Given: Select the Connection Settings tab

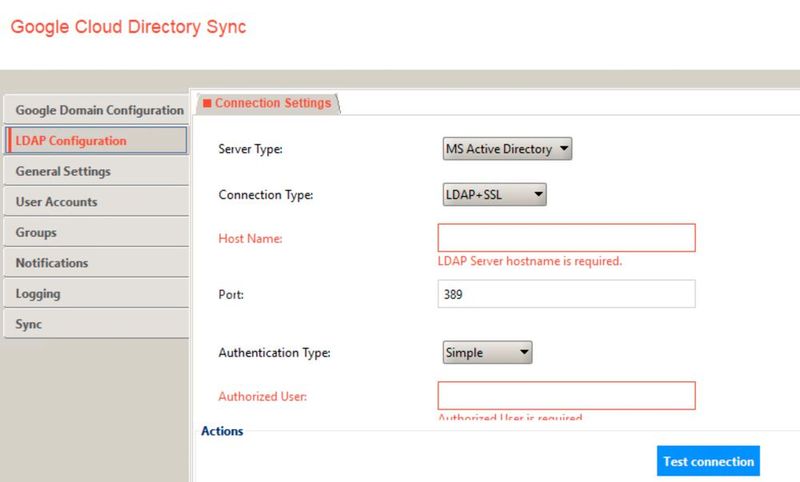Looking at the screenshot, I should click(x=268, y=104).
